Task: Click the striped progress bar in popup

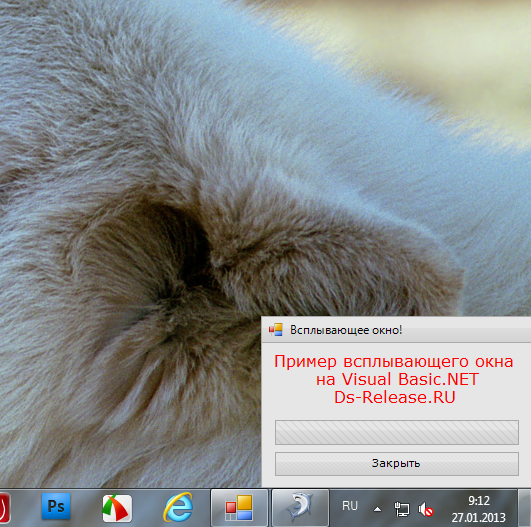Action: 397,432
